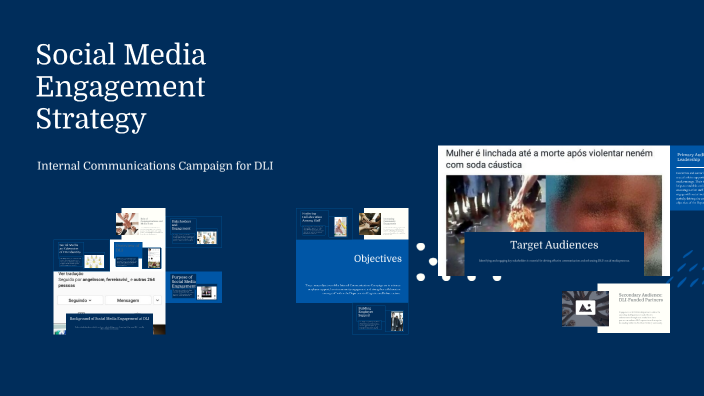Image resolution: width=704 pixels, height=396 pixels.
Task: Select the Internal Communications Campaign for DLI subtitle
Action: tap(155, 166)
